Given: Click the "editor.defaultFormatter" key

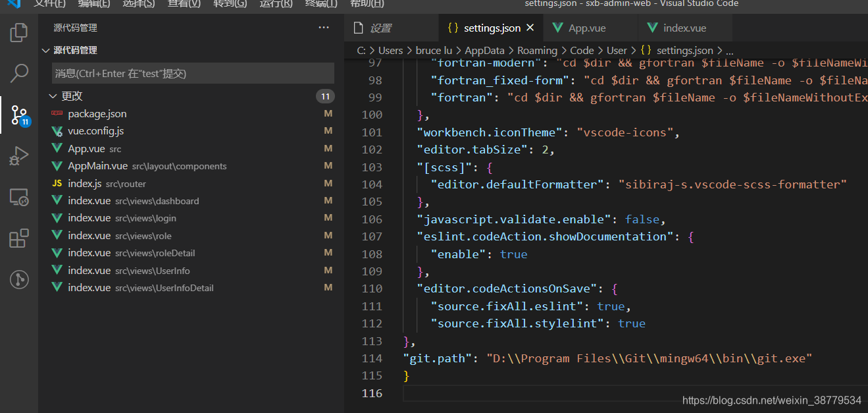Looking at the screenshot, I should click(x=517, y=184).
